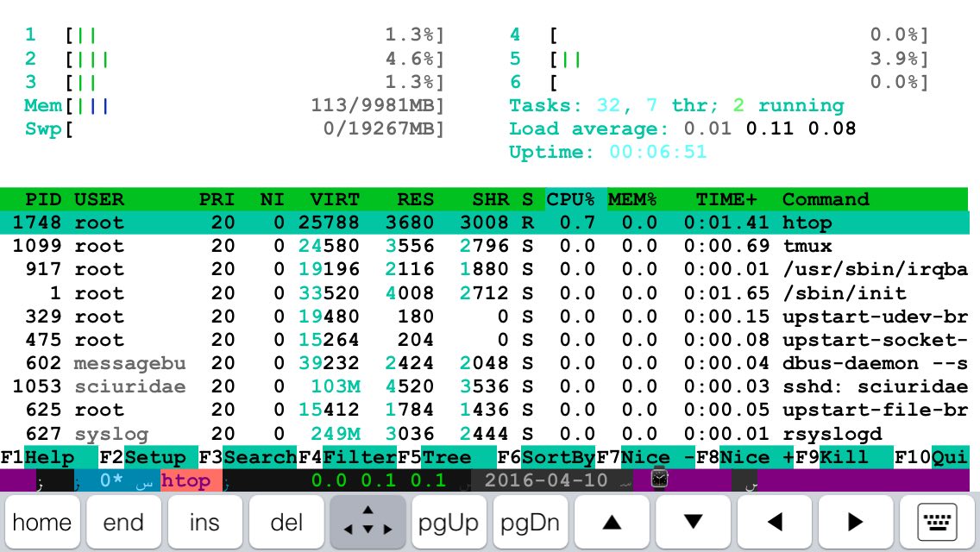Image resolution: width=980 pixels, height=552 pixels.
Task: Select F3 Search function
Action: pos(248,457)
